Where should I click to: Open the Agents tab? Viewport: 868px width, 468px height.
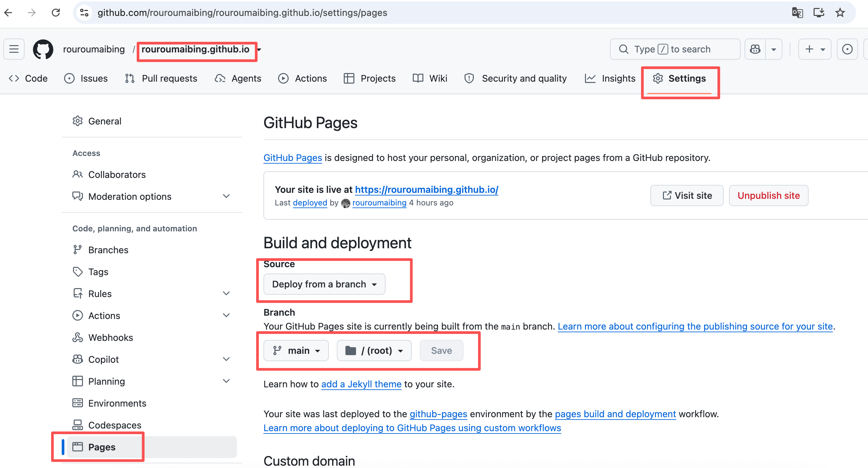[x=238, y=78]
